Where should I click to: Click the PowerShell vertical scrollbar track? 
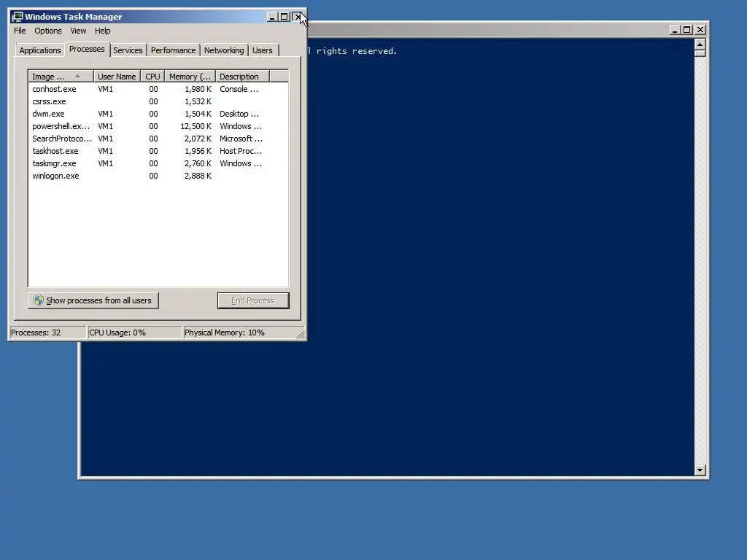tap(700, 260)
